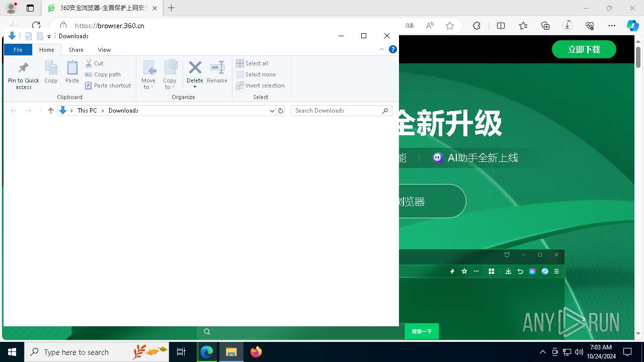The image size is (644, 362).
Task: Go forward in Explorer navigation
Action: (29, 111)
